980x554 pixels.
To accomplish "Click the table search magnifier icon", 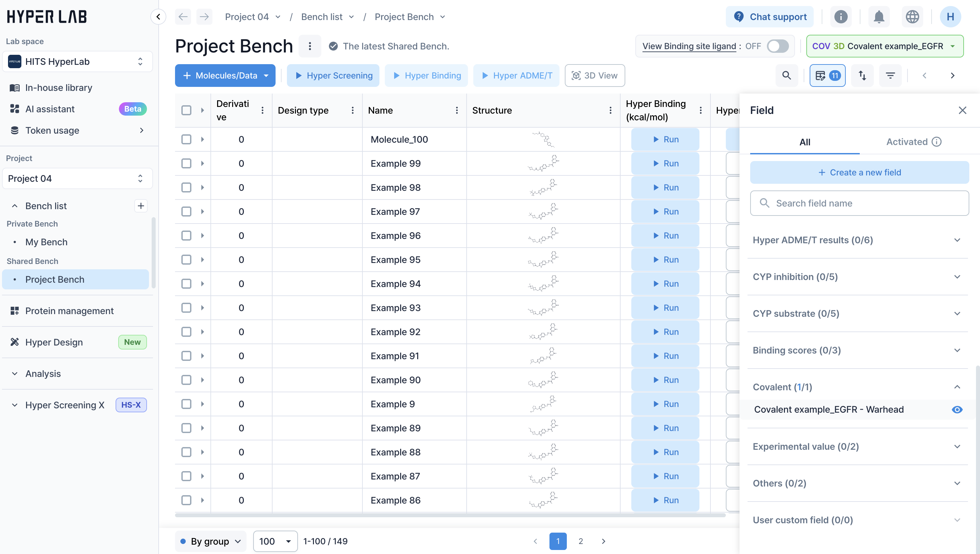I will pos(786,75).
